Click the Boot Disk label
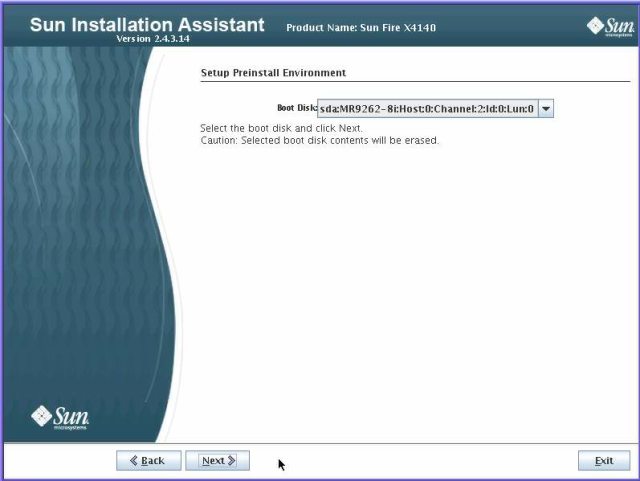Screen dimensions: 640x481 297,108
